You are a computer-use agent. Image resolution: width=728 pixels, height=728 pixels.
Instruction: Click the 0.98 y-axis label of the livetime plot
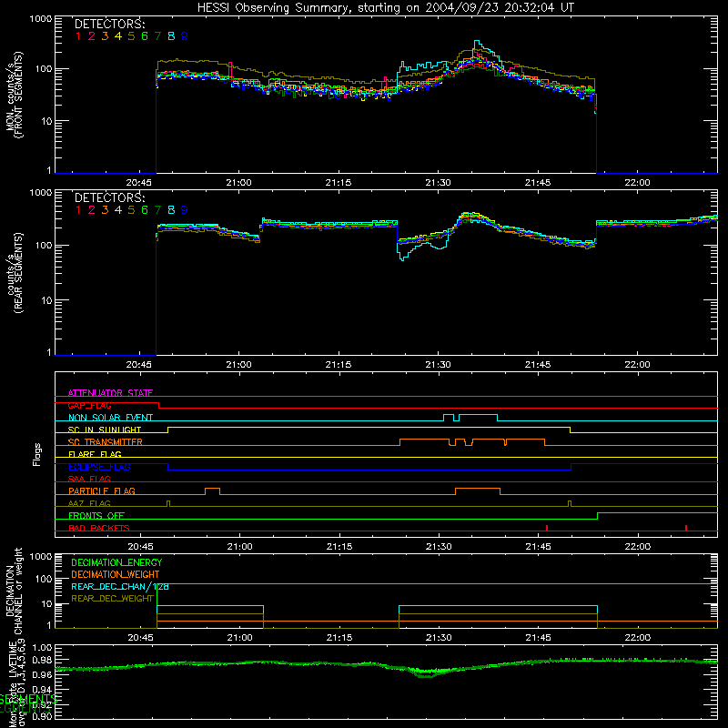[x=43, y=660]
